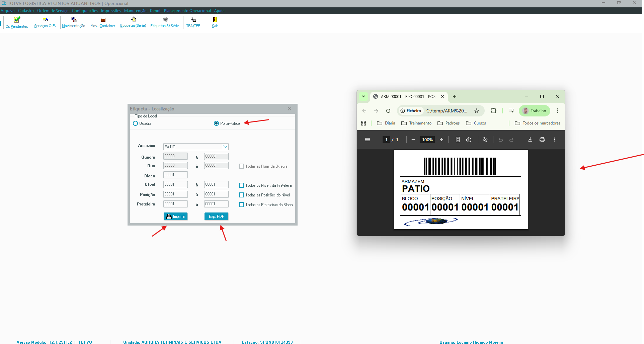Open the Ajuda menu
Screen dimensions: 644x344
coord(219,11)
